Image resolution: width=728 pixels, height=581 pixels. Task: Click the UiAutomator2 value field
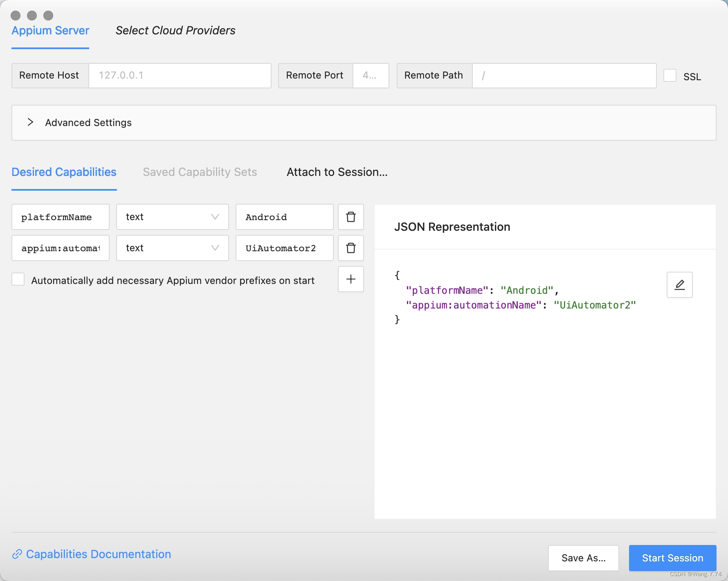[285, 248]
